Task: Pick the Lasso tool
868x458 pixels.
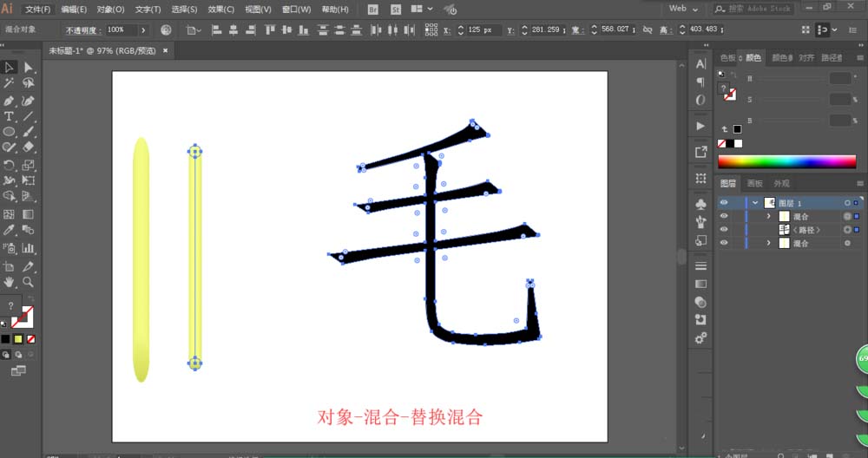Action: [29, 83]
